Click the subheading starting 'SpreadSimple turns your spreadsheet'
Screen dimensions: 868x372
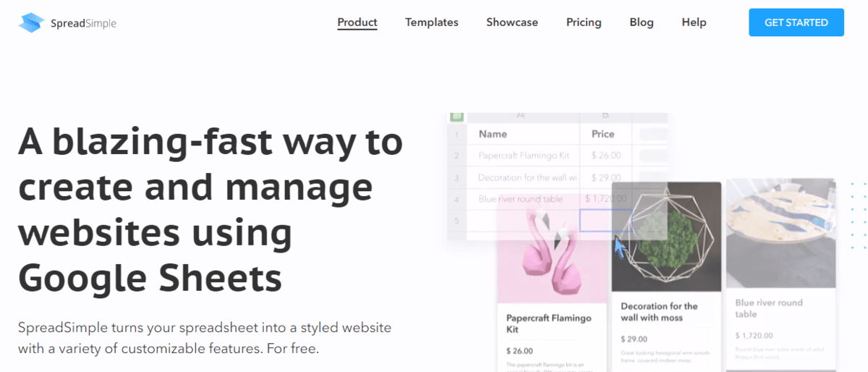click(x=205, y=338)
